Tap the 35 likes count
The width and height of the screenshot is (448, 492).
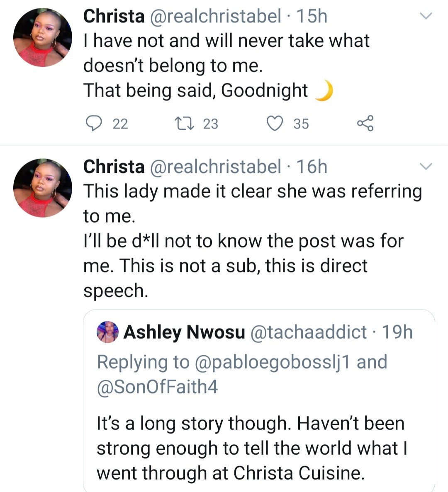[x=301, y=124]
